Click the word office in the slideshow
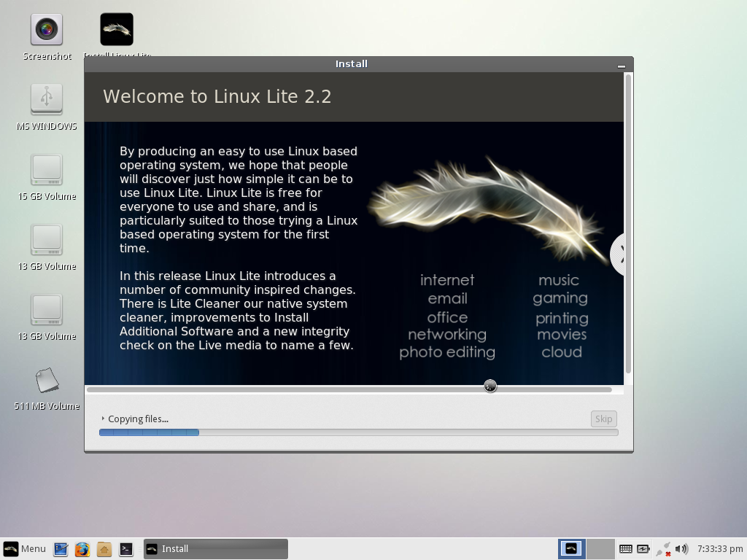The image size is (747, 560). [x=447, y=317]
